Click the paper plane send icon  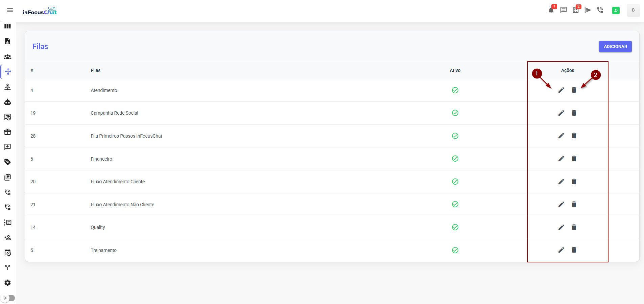(588, 10)
